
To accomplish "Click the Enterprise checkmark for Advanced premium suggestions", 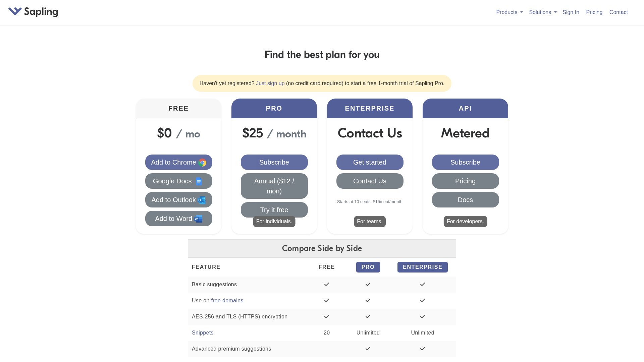I will (x=422, y=349).
